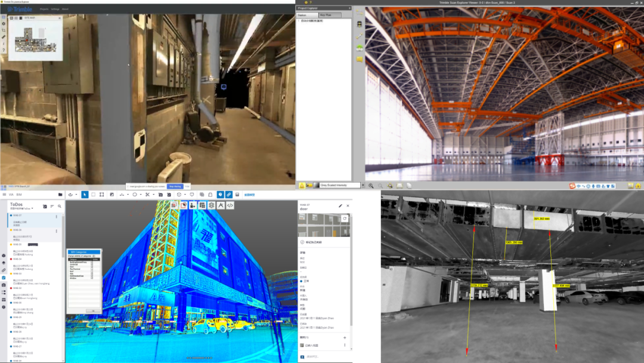This screenshot has height=363, width=644.
Task: Click the code brackets icon in viewer toolbar
Action: click(x=230, y=205)
